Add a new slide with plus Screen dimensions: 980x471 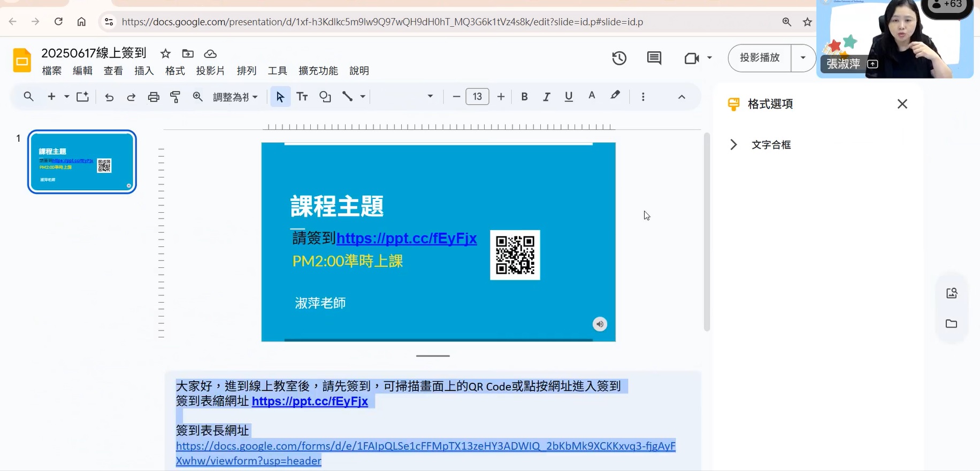tap(51, 97)
